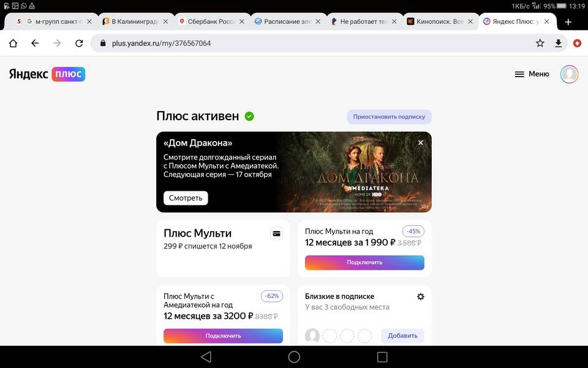
Task: Click the browser forward arrow
Action: coord(57,43)
